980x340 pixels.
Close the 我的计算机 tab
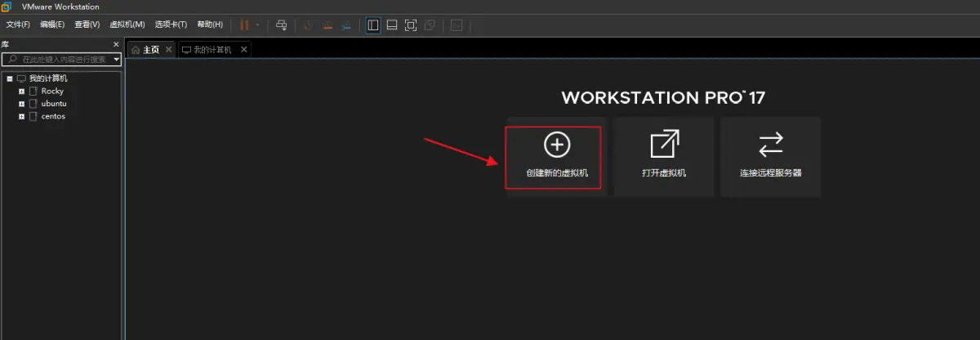point(243,50)
